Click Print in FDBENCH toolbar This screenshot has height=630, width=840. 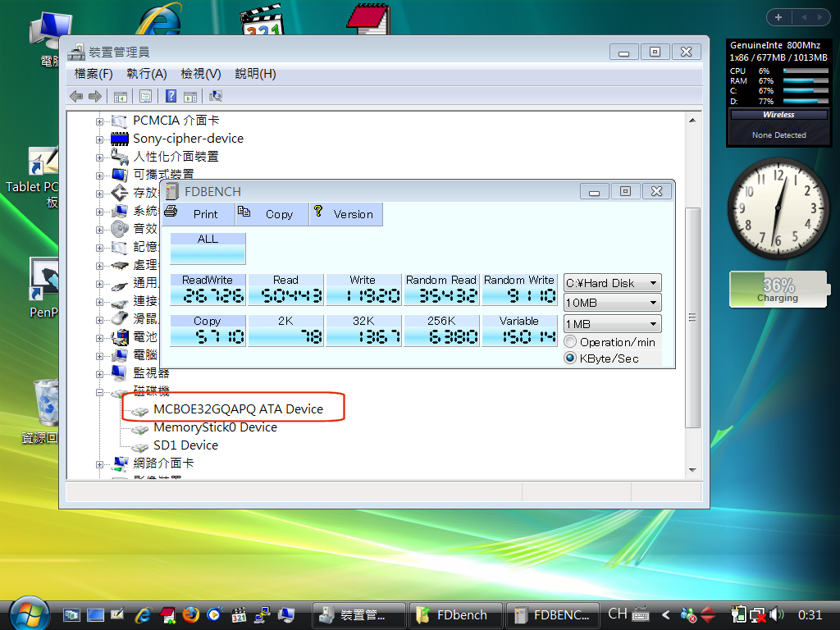coord(198,214)
